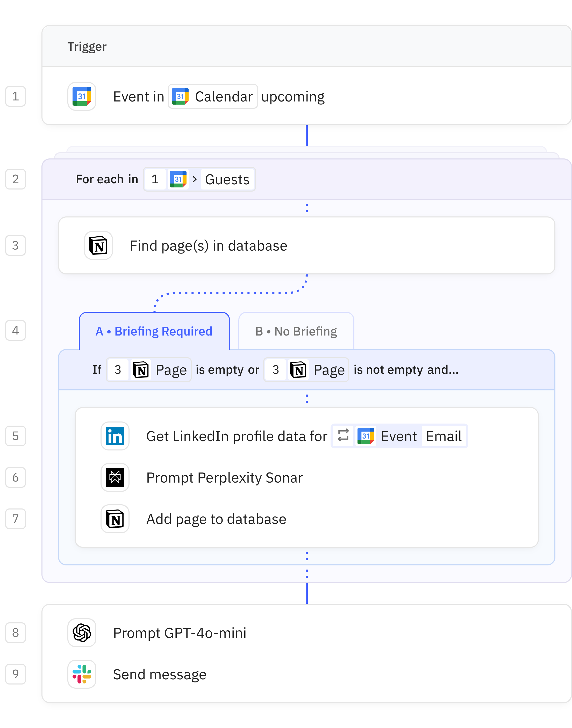The width and height of the screenshot is (572, 728).
Task: Click the 'upcoming' text in trigger
Action: tap(293, 97)
